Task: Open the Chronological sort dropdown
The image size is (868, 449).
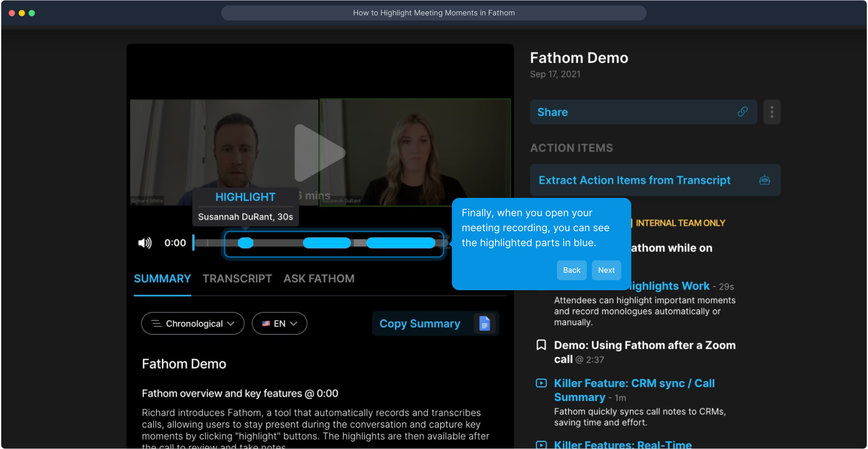Action: pyautogui.click(x=193, y=323)
